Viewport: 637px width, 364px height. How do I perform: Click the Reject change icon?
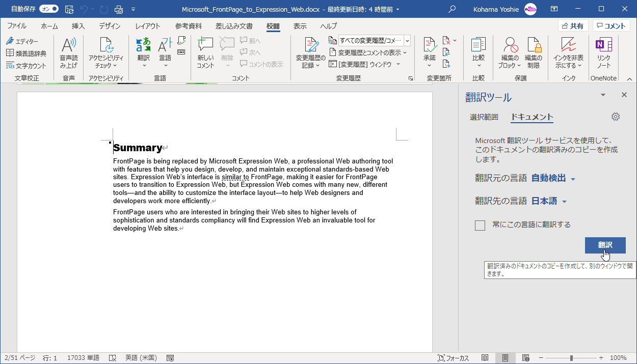[446, 40]
